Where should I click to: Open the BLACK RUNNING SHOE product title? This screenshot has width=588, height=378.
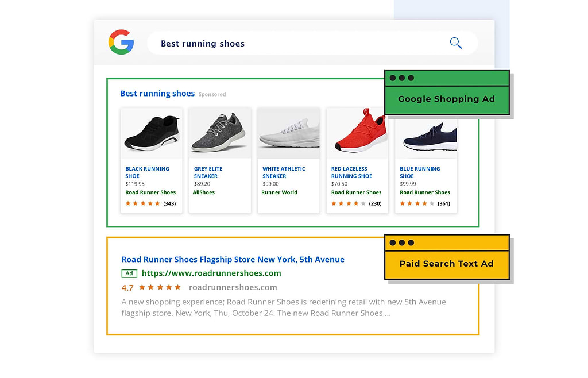tap(147, 172)
